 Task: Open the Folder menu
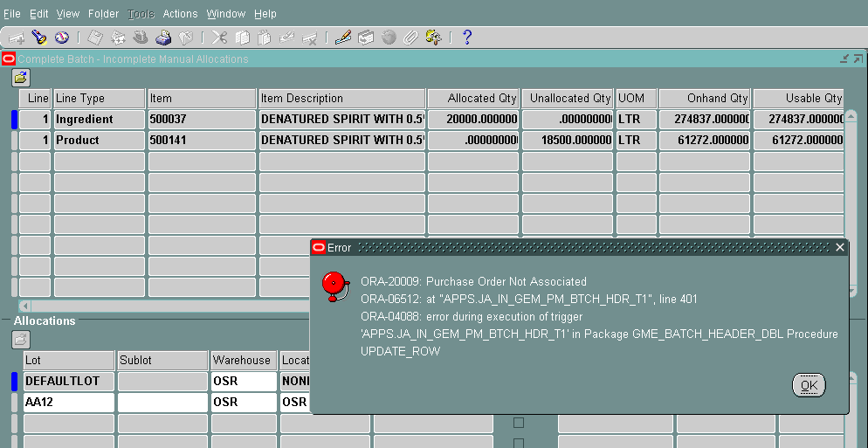click(104, 14)
